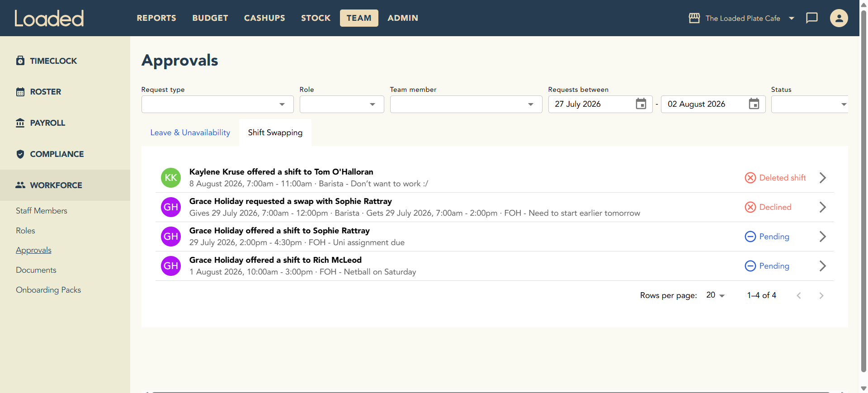Click the KK avatar for Kaylene Kruse
The width and height of the screenshot is (868, 393).
point(171,178)
